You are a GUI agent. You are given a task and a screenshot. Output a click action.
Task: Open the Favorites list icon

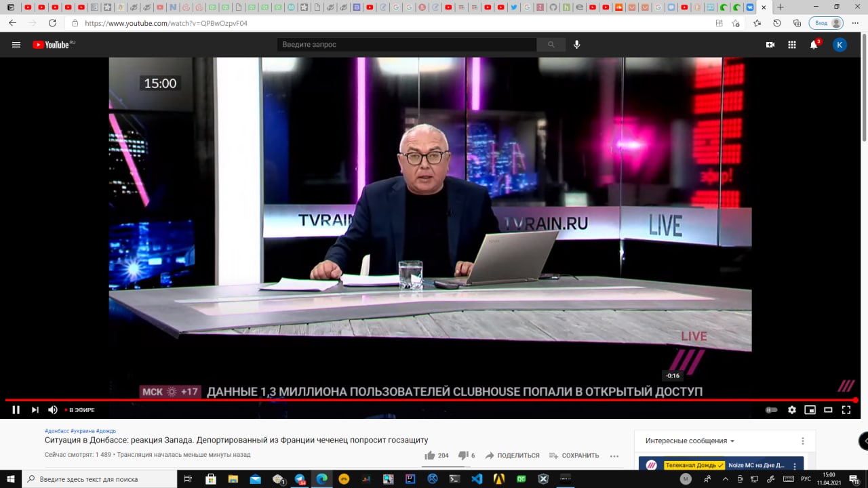pos(757,23)
